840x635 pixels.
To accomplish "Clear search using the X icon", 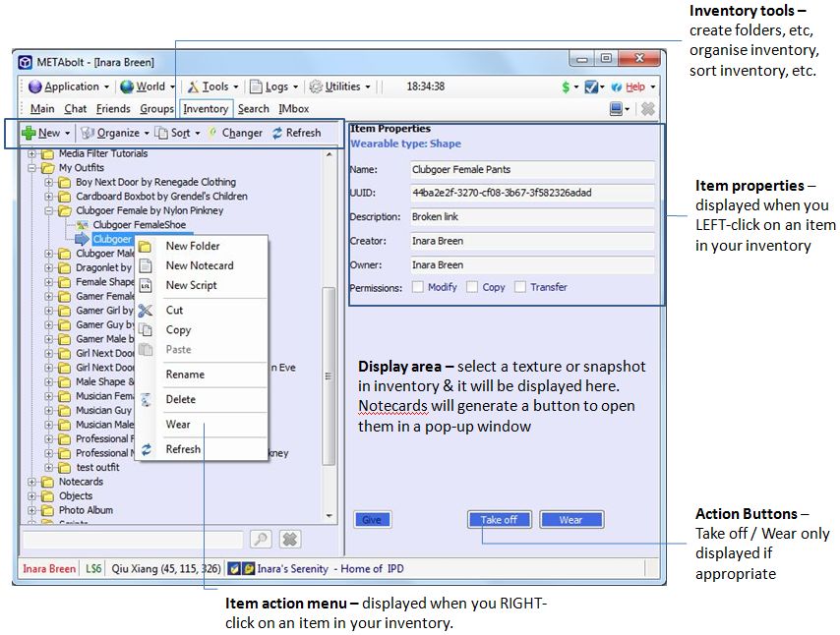I will [x=289, y=539].
